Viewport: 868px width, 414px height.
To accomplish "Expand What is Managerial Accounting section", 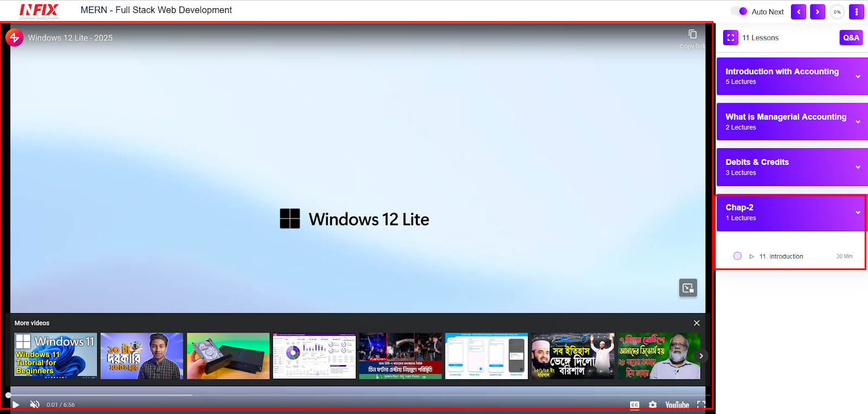I will 792,122.
